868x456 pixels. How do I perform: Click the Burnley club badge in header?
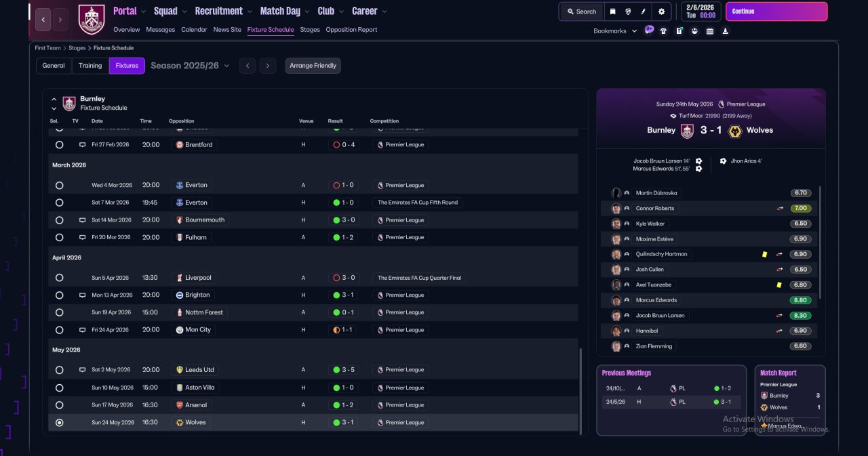[x=92, y=20]
